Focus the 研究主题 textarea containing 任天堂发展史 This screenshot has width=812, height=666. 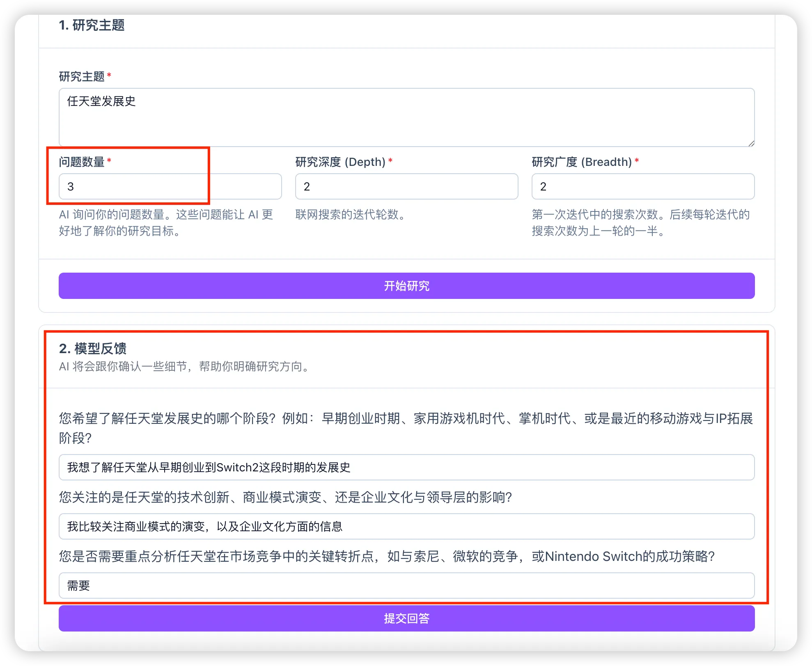tap(406, 117)
